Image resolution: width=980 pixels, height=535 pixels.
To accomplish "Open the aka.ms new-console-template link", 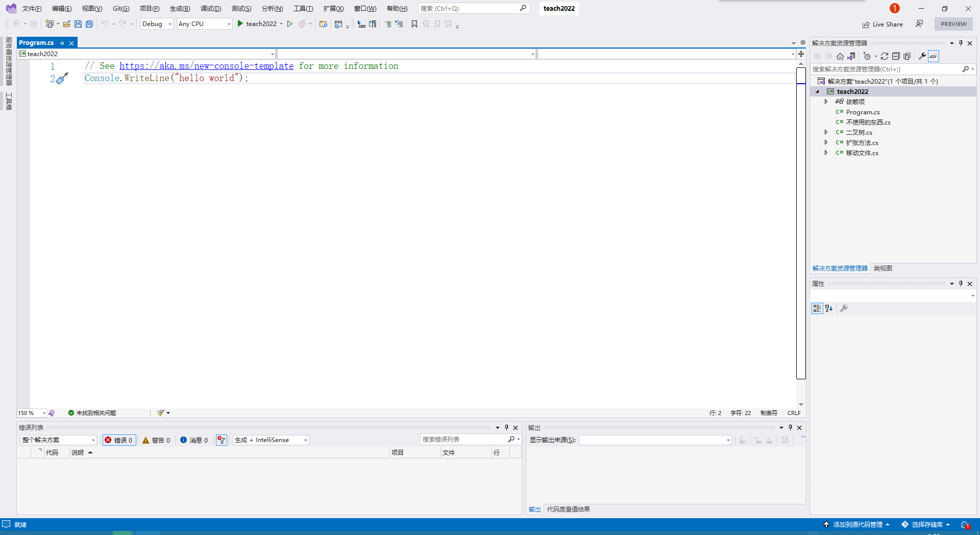I will point(206,66).
